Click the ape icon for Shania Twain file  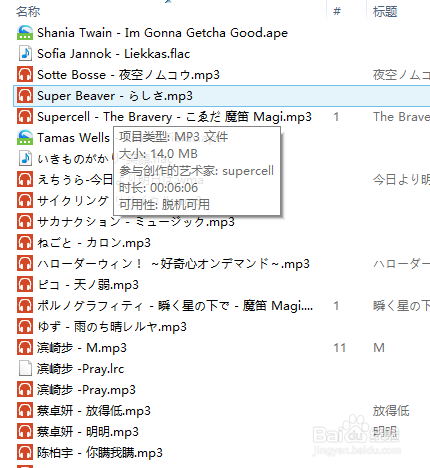pyautogui.click(x=25, y=33)
